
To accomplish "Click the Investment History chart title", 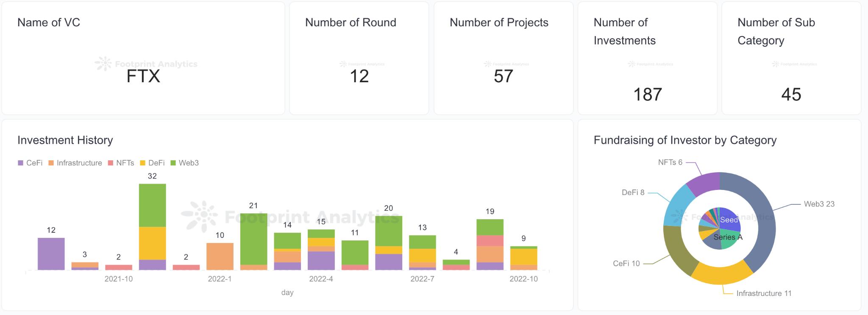I will [x=65, y=140].
